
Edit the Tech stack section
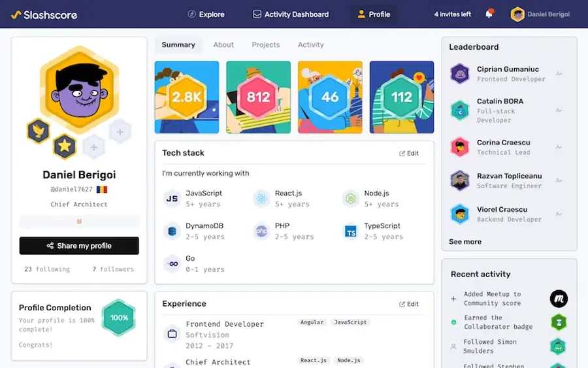409,153
